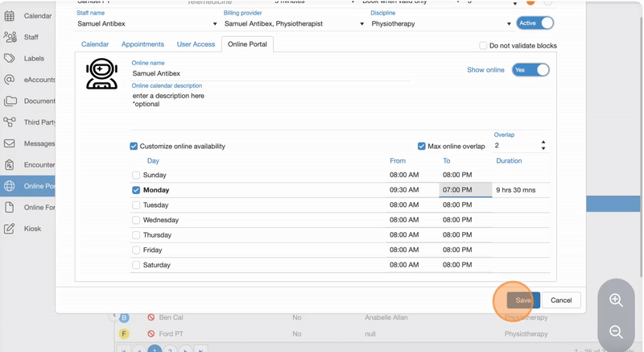The image size is (644, 352).
Task: Select the Labels tag icon
Action: coord(10,59)
